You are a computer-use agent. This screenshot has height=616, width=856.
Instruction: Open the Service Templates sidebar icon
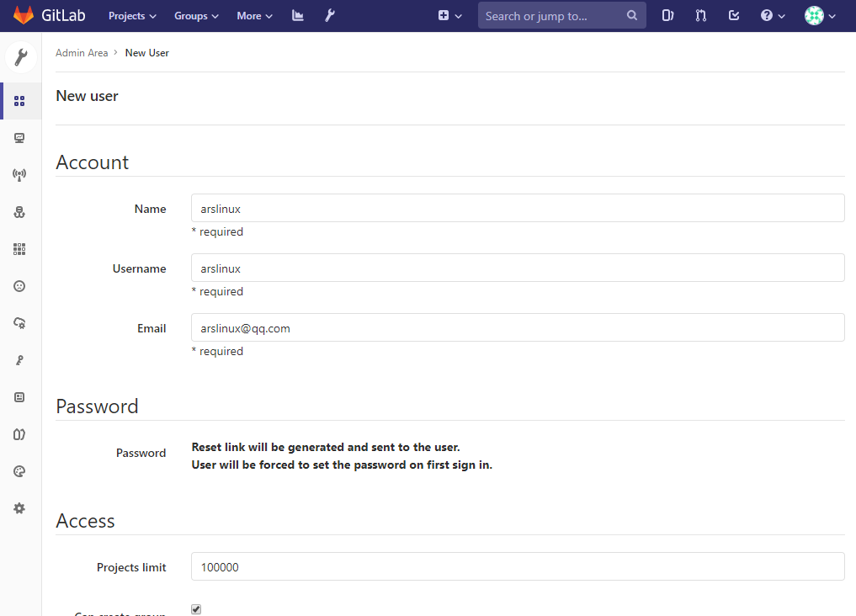point(19,397)
